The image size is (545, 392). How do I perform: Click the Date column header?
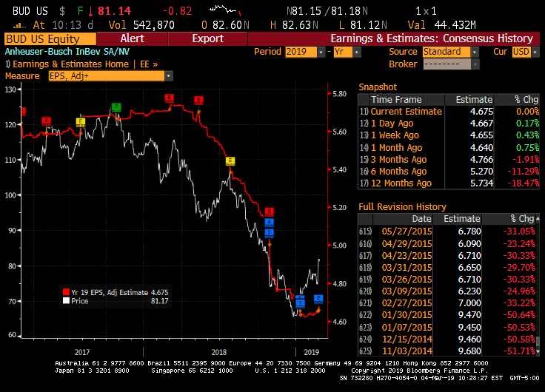pos(403,219)
